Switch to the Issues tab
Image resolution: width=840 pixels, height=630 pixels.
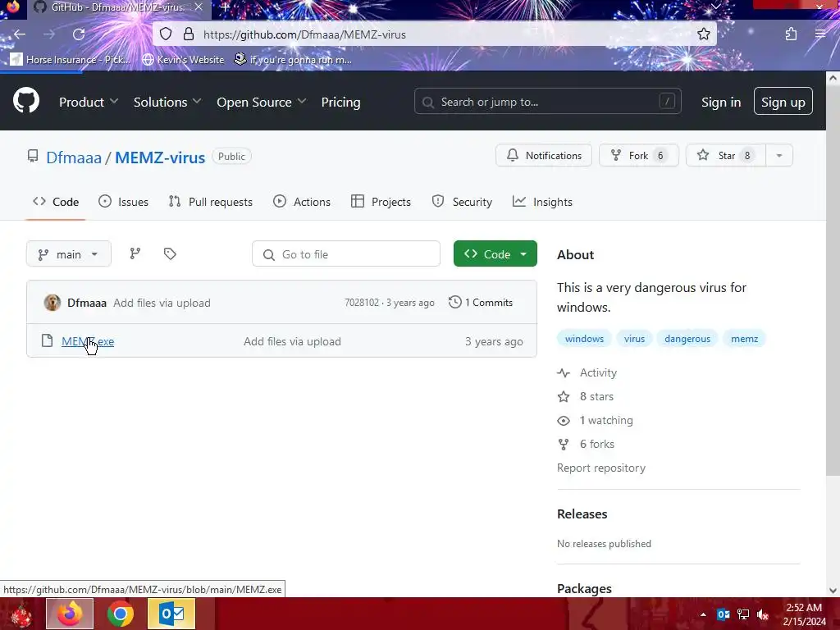pos(123,202)
